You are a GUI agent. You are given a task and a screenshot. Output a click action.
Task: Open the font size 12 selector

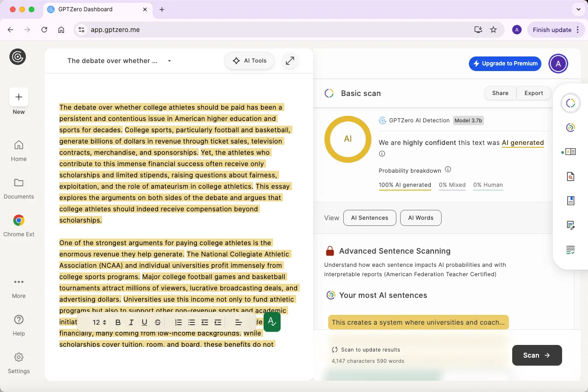coord(99,322)
